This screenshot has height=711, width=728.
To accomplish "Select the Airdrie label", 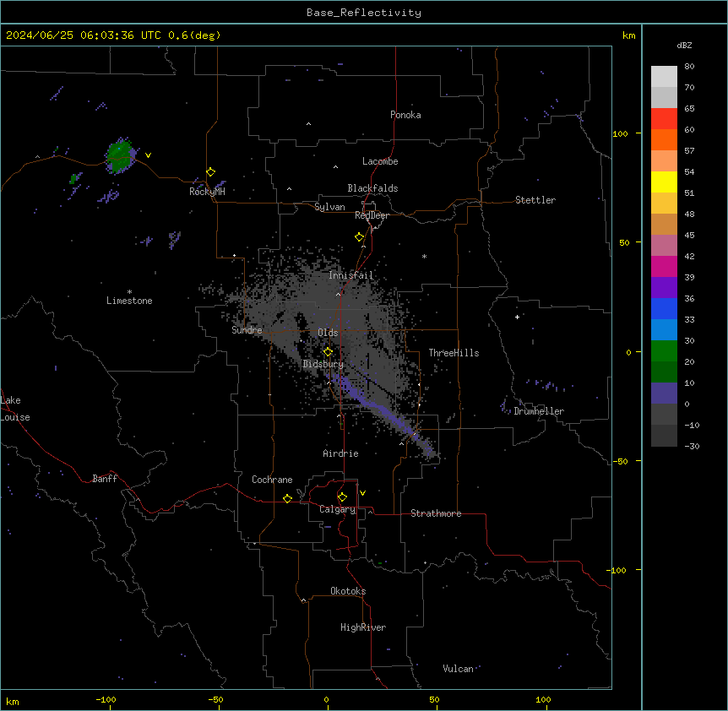I will pyautogui.click(x=341, y=453).
